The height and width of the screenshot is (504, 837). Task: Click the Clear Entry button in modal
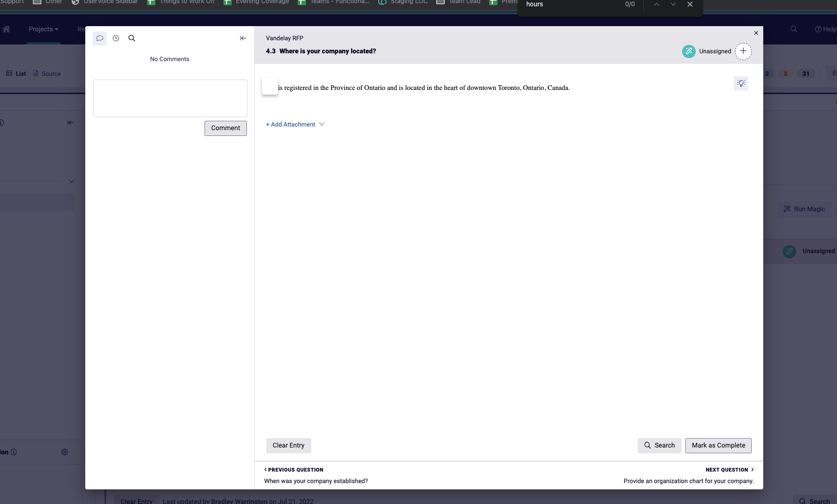tap(289, 445)
